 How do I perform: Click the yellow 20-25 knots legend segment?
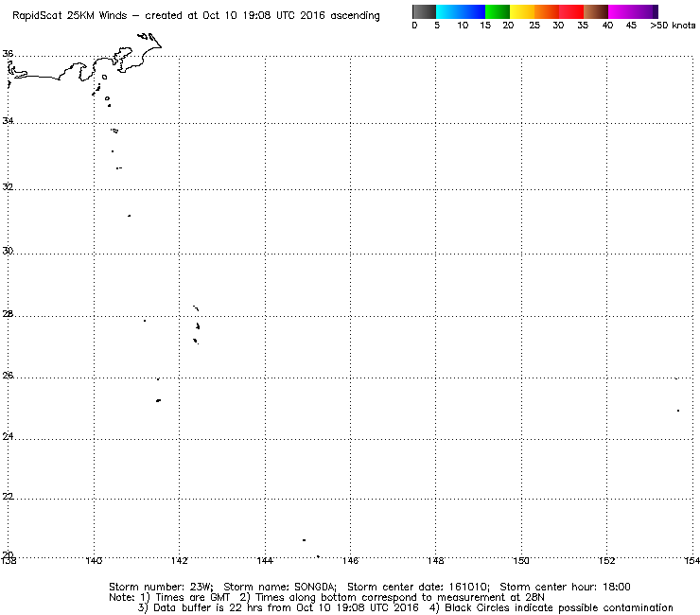522,11
